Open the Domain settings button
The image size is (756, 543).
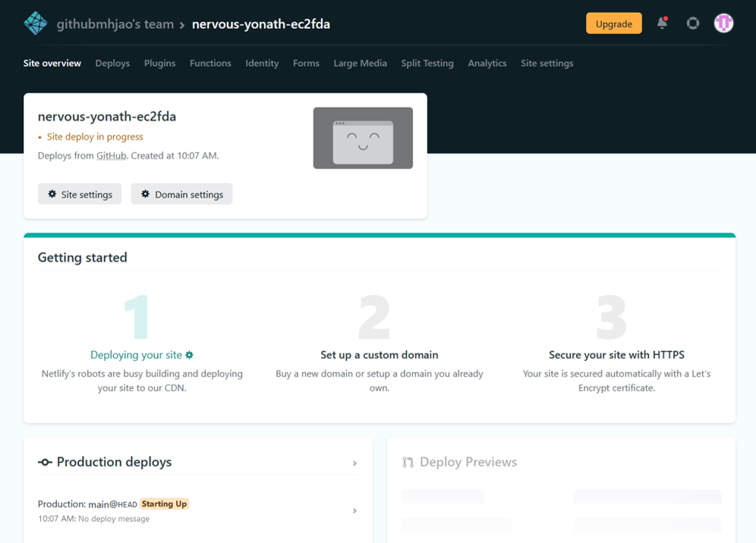pyautogui.click(x=181, y=194)
